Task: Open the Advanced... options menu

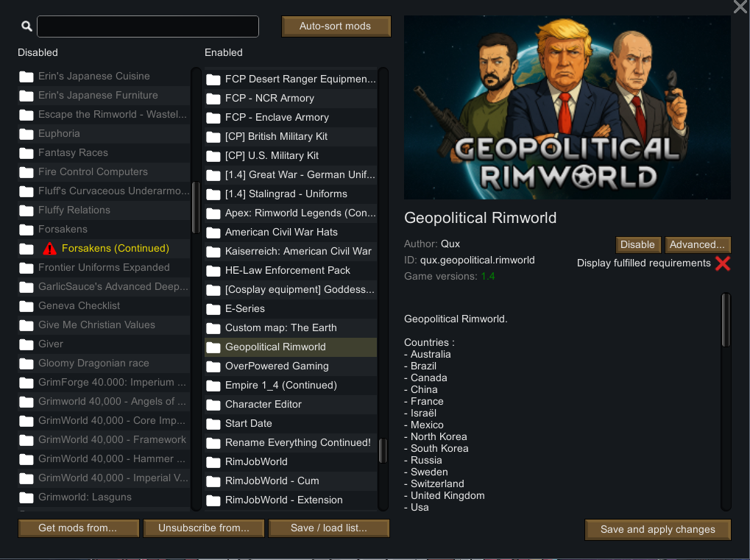Action: (x=698, y=244)
